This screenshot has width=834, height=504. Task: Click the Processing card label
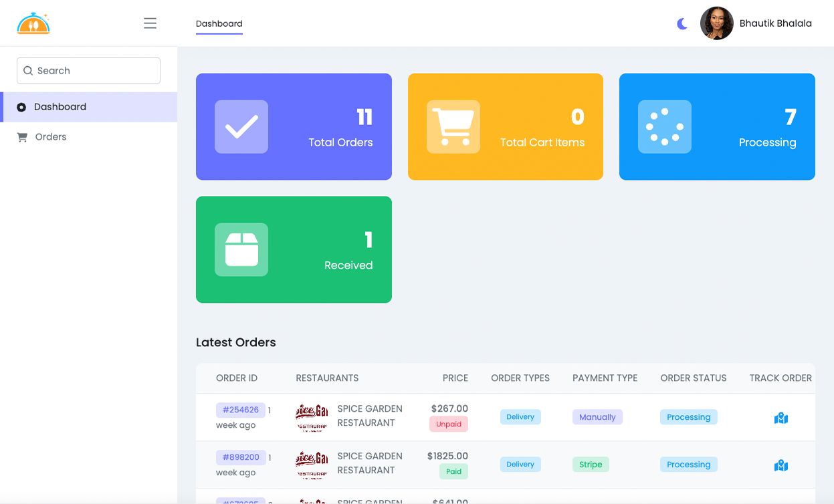768,142
